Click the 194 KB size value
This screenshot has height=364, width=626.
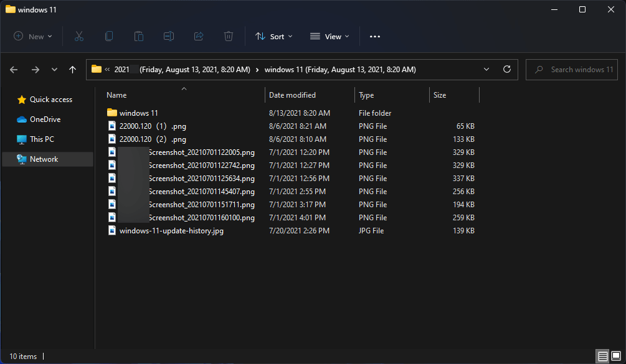[x=463, y=205]
